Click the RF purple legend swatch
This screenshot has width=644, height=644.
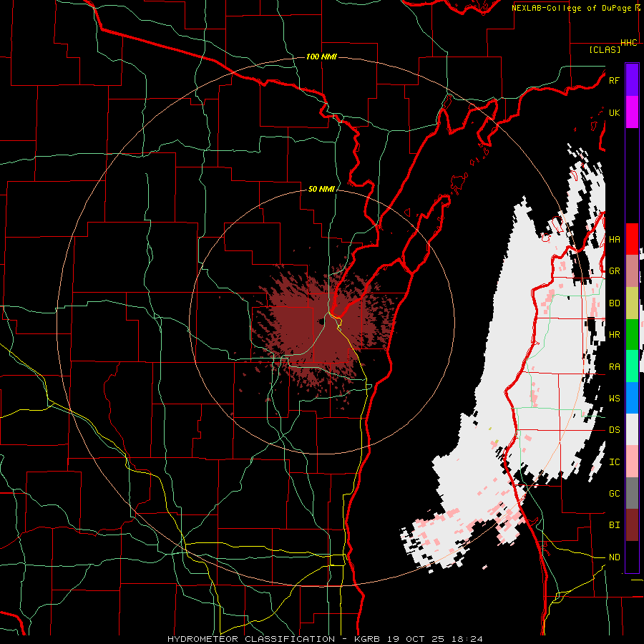click(632, 80)
